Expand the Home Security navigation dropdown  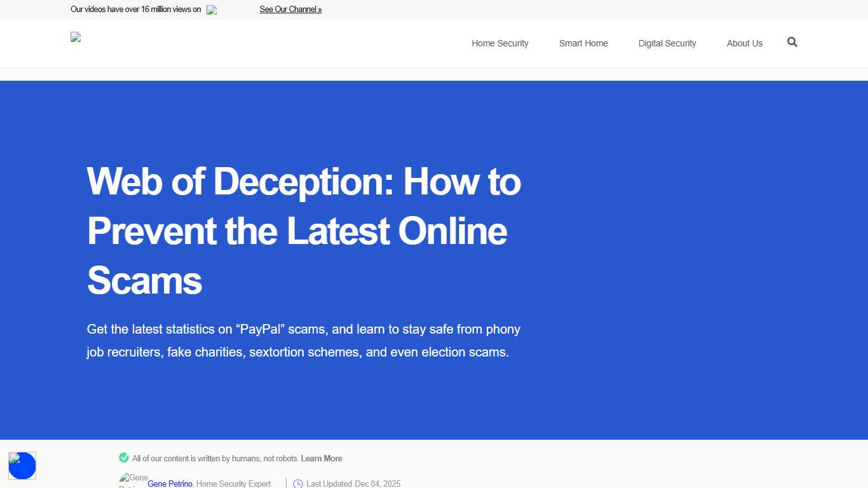500,43
